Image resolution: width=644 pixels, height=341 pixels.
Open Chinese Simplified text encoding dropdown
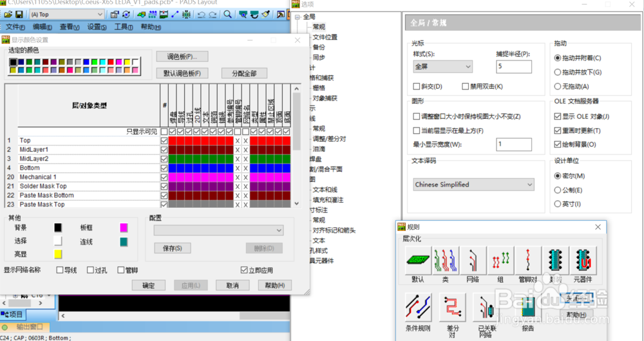pos(473,185)
